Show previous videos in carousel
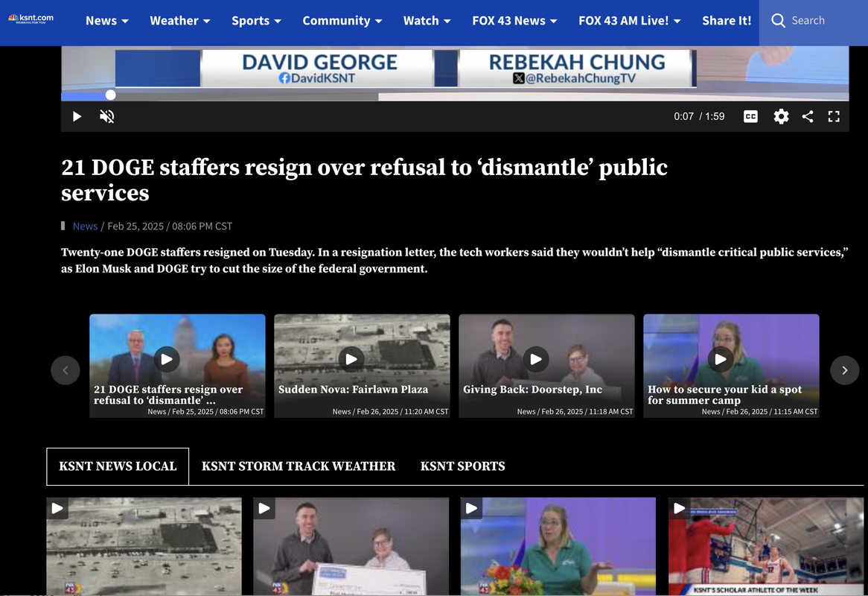The image size is (868, 596). (66, 370)
